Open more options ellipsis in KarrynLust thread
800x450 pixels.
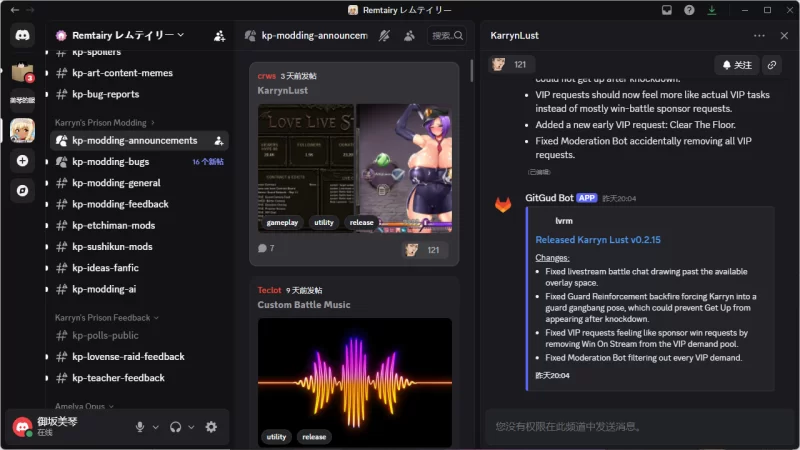click(759, 36)
